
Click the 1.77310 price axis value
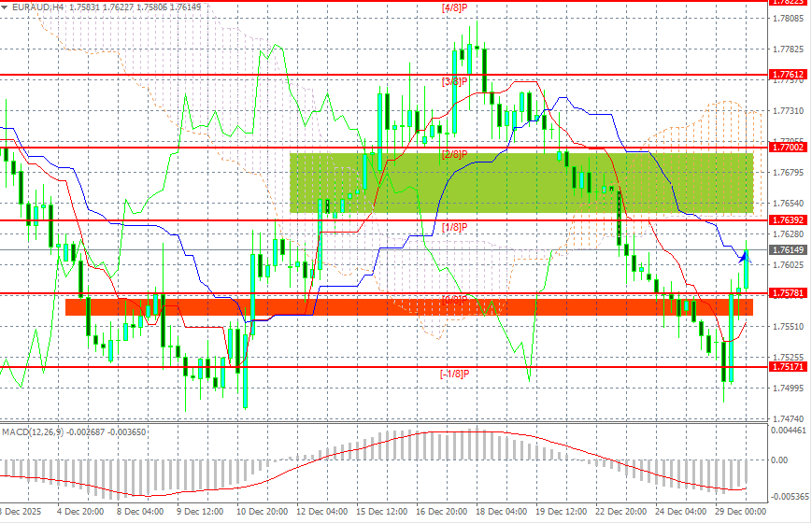point(789,111)
